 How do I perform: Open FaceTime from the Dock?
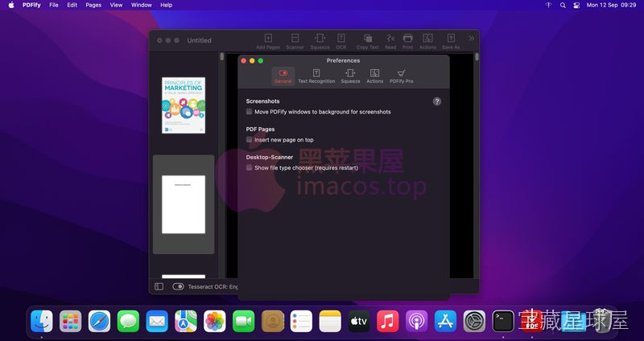point(244,321)
